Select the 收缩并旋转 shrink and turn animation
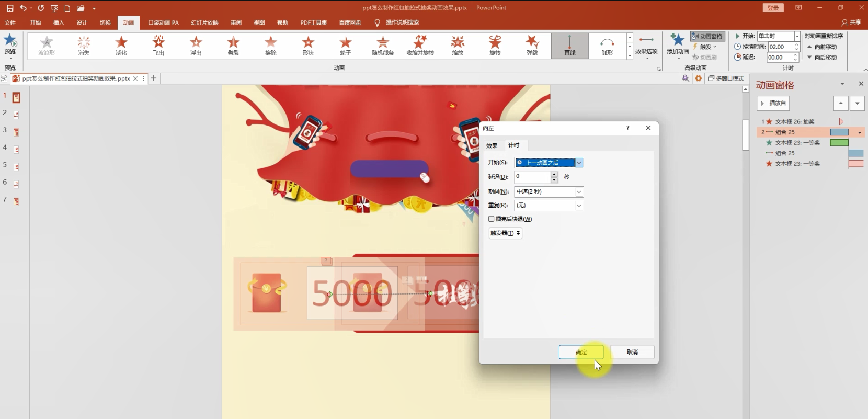Image resolution: width=868 pixels, height=419 pixels. click(420, 46)
